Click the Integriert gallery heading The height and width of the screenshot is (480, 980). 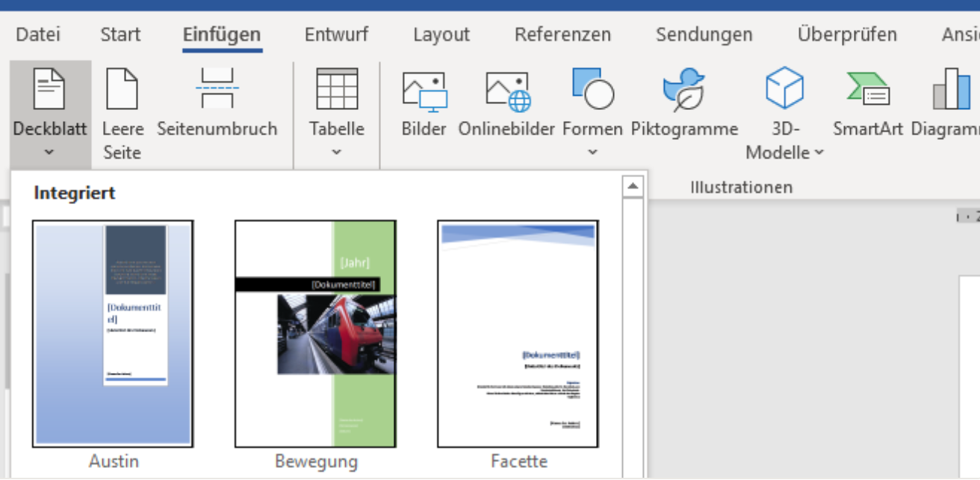tap(75, 194)
